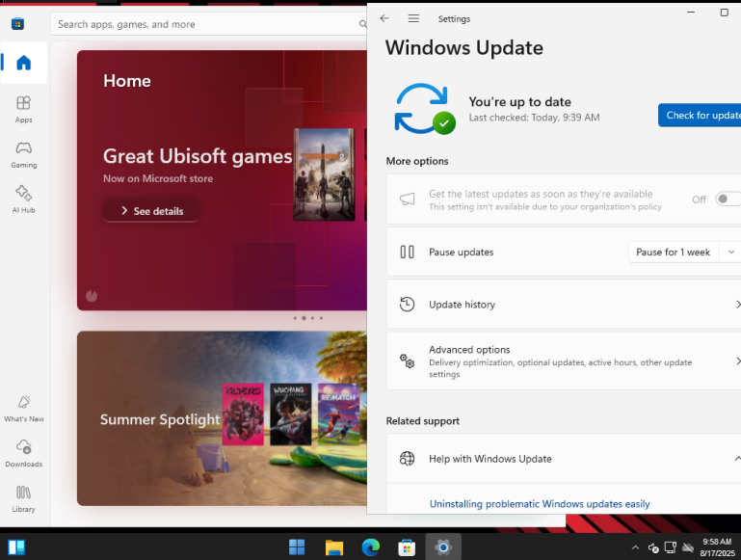This screenshot has height=560, width=741.
Task: Open Uninstalling problematic Windows updates link
Action: tap(540, 504)
